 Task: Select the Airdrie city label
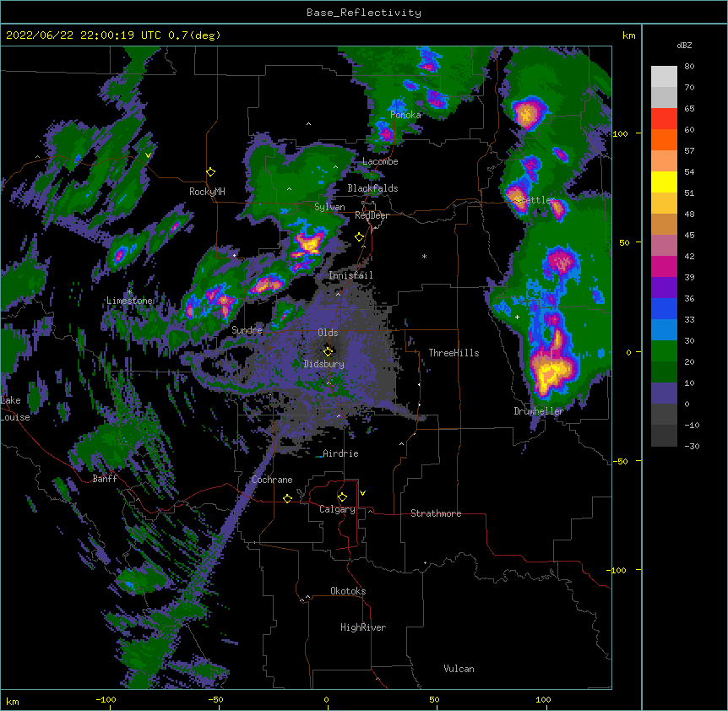[x=340, y=453]
